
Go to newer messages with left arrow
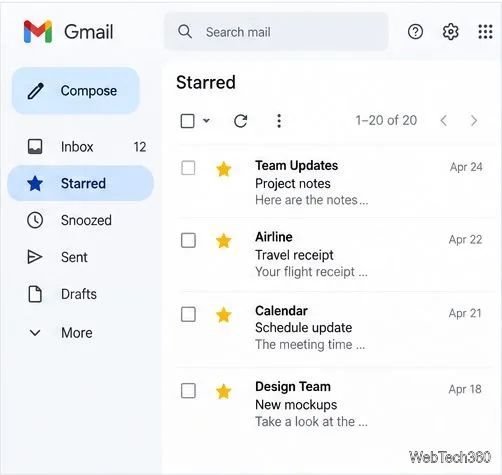point(443,120)
